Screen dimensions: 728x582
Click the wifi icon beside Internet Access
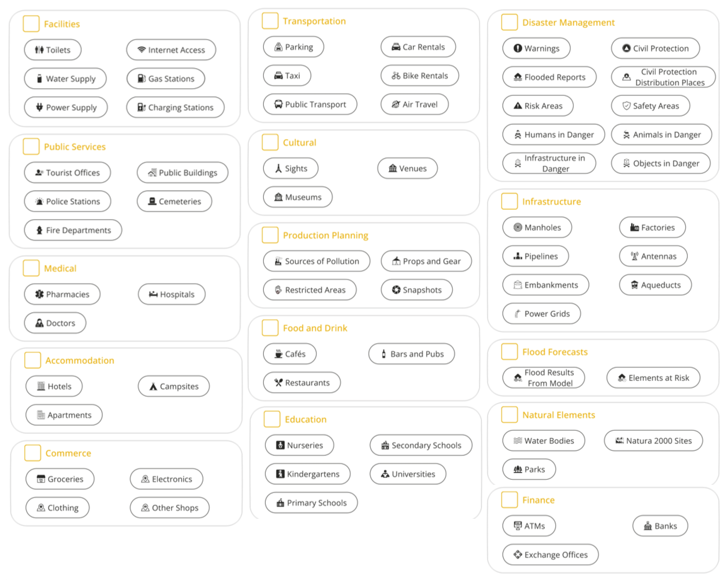[142, 50]
